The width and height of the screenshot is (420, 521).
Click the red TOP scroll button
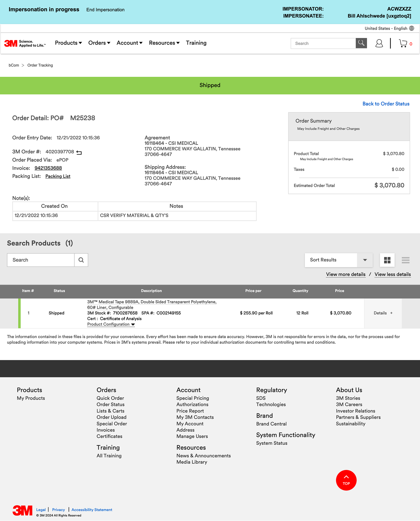tap(346, 480)
